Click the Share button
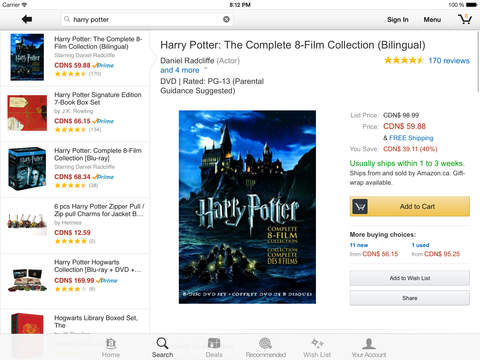480x360 pixels. point(410,298)
